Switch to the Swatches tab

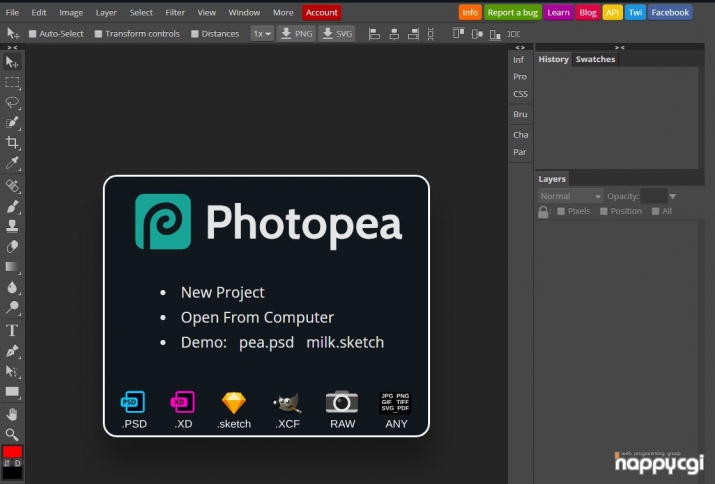[x=595, y=59]
